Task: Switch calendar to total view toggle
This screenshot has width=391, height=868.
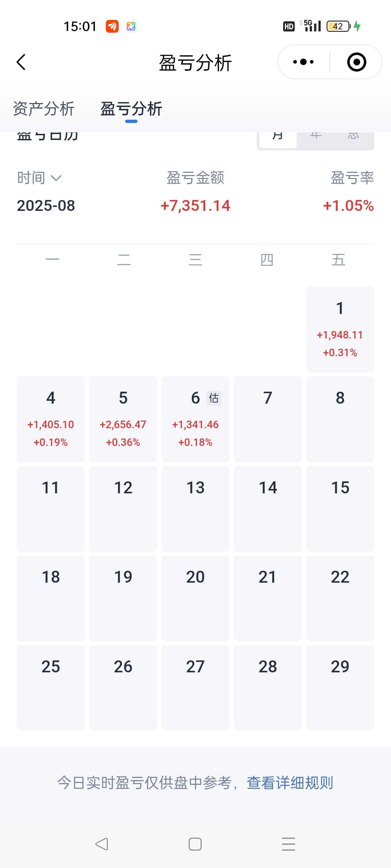Action: click(x=353, y=137)
